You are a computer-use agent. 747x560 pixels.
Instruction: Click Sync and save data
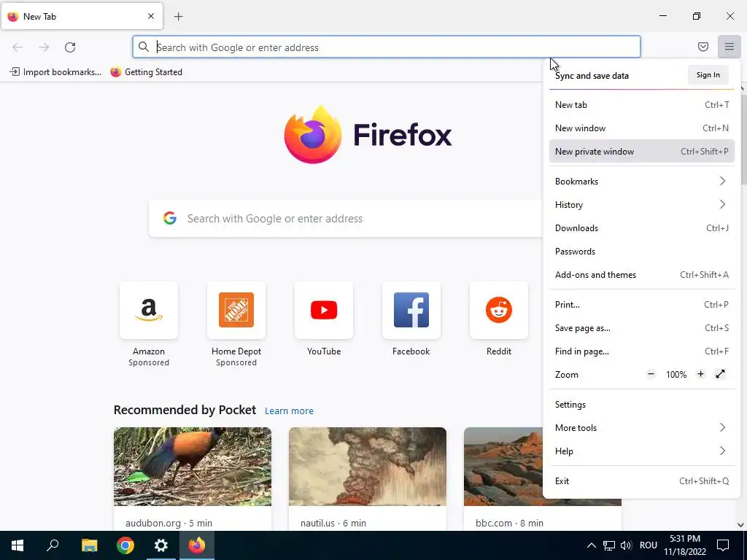coord(592,76)
